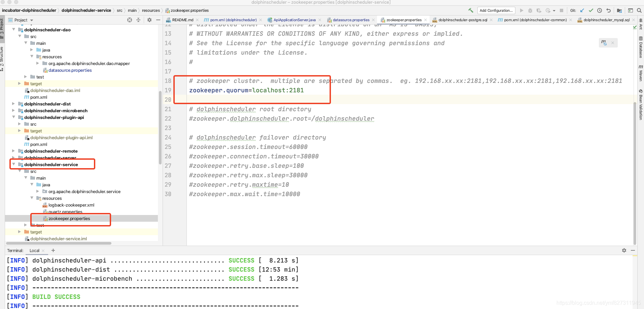Select dolphinscheduler-dao.iml file
This screenshot has width=644, height=309.
pyautogui.click(x=55, y=90)
